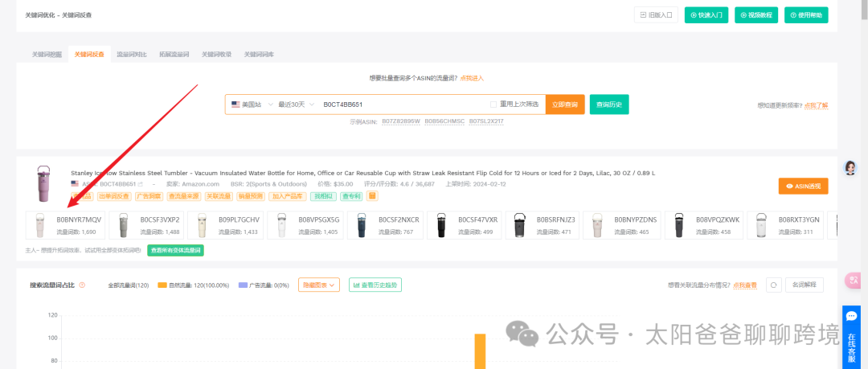Expand the 隐藏图表 dropdown
The height and width of the screenshot is (369, 868).
point(319,285)
